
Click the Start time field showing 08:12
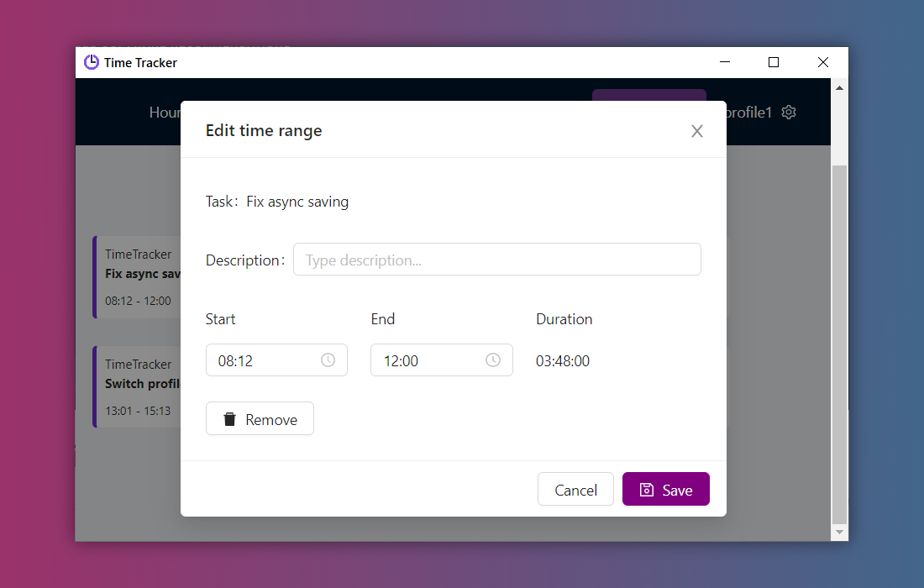tap(276, 360)
